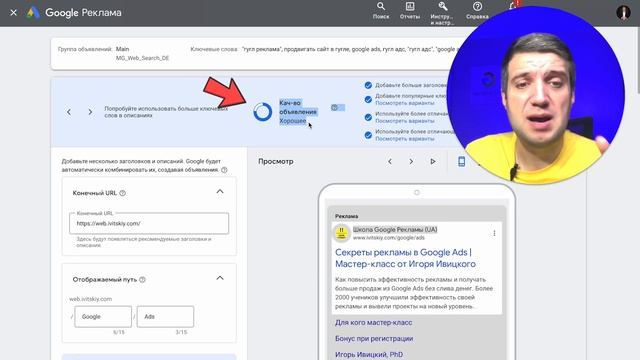Go to previous suggestion in ad strength bar

pos(69,112)
